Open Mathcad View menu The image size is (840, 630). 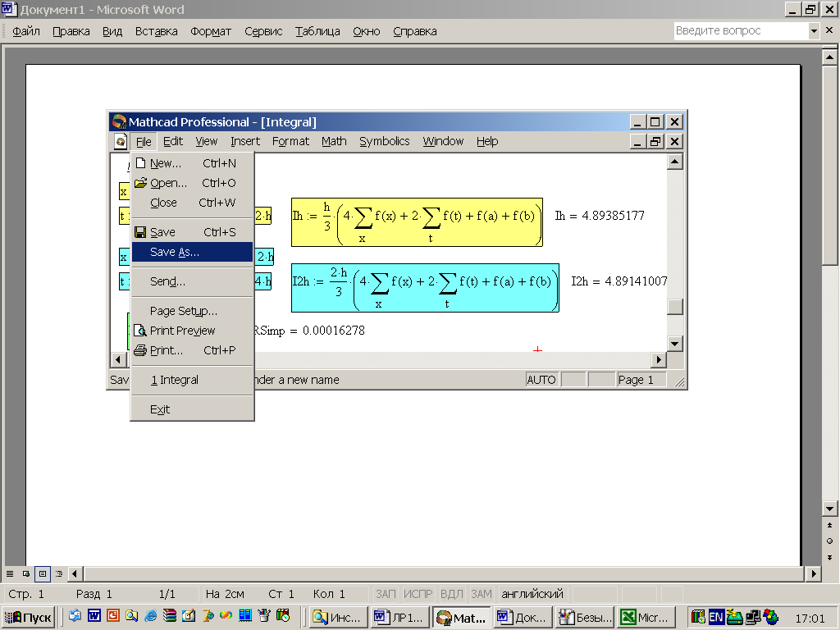(206, 141)
